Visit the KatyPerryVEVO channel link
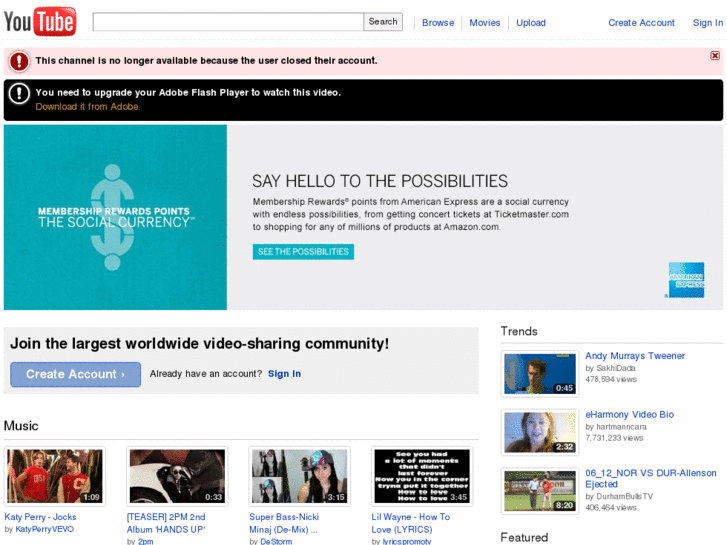The image size is (727, 545). [45, 529]
